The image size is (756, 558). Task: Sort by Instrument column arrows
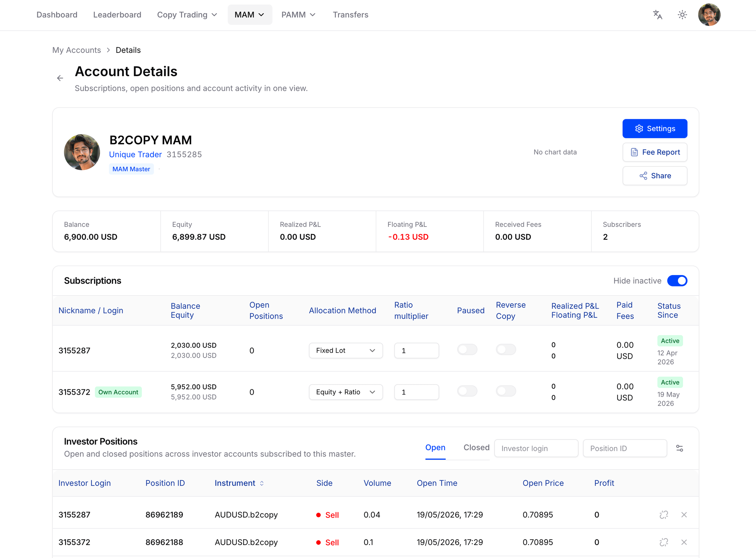click(262, 483)
